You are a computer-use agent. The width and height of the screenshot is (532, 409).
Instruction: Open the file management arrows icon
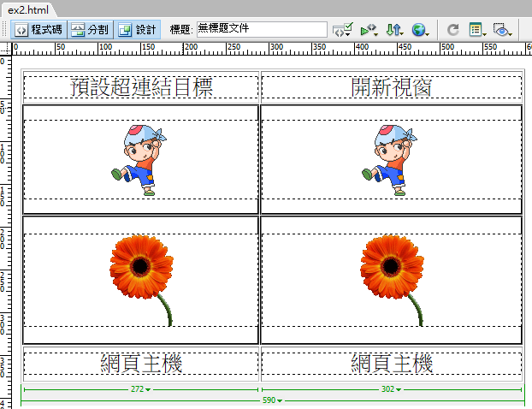pos(394,30)
